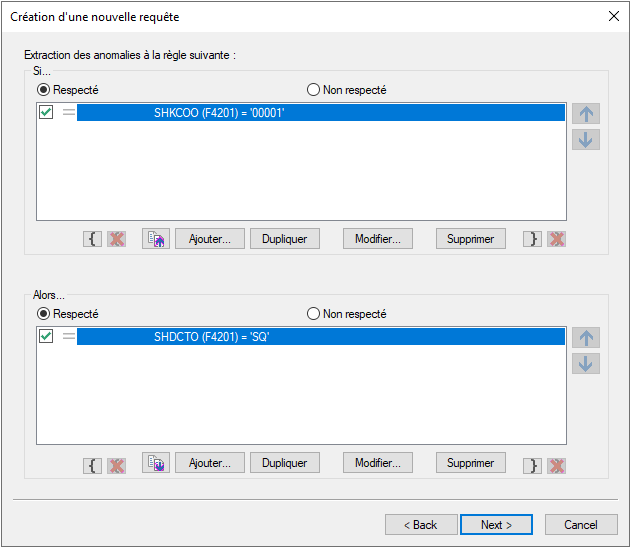The width and height of the screenshot is (631, 548).
Task: Click the opening brace icon in Alors section
Action: click(x=92, y=464)
